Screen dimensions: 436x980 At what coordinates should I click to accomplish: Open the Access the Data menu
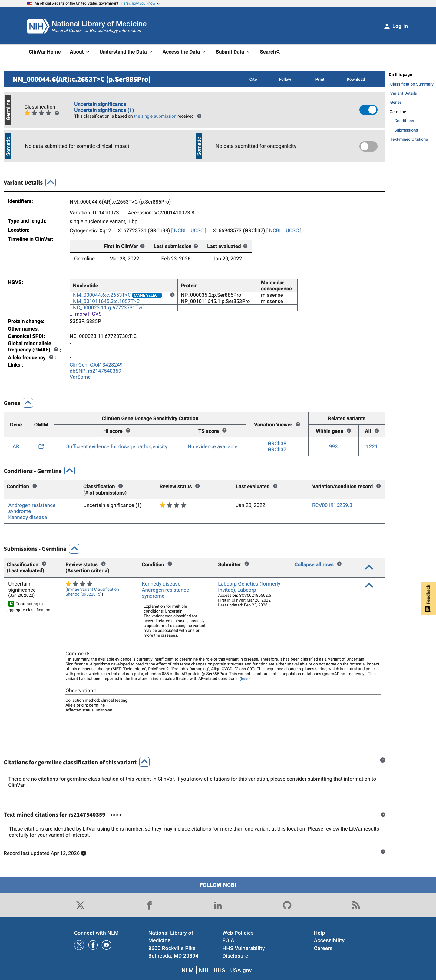coord(184,52)
